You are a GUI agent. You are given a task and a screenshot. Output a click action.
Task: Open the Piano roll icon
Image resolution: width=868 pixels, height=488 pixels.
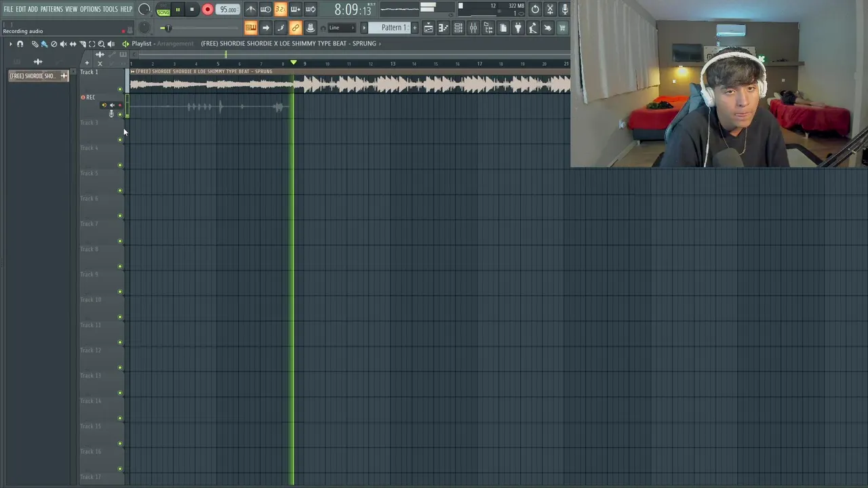click(x=443, y=28)
